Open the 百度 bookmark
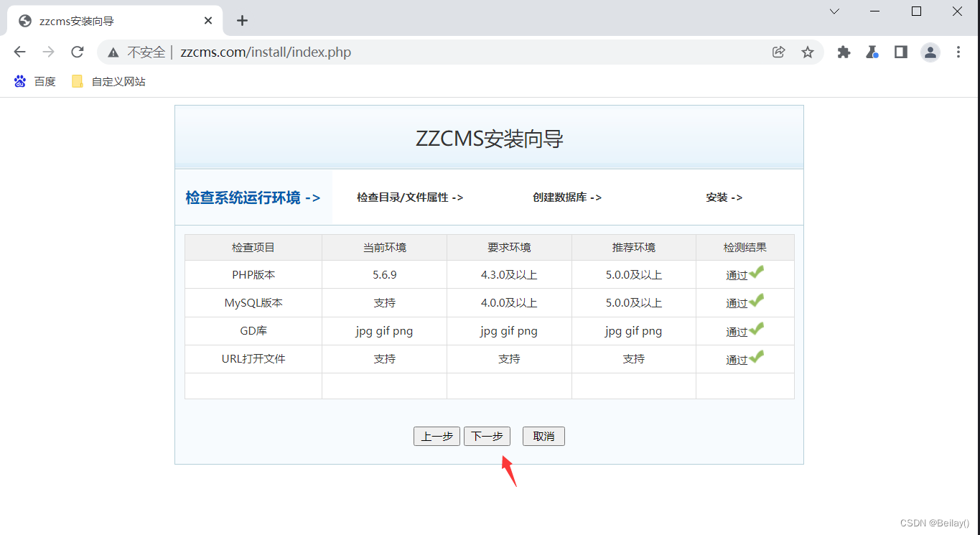 pos(34,82)
